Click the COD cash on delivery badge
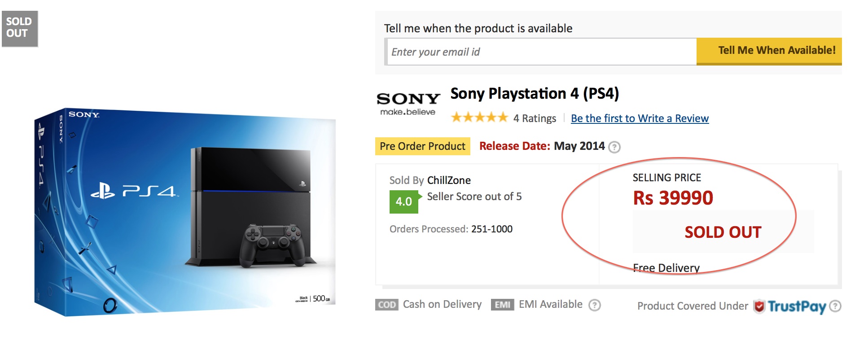The image size is (868, 350). [x=386, y=305]
